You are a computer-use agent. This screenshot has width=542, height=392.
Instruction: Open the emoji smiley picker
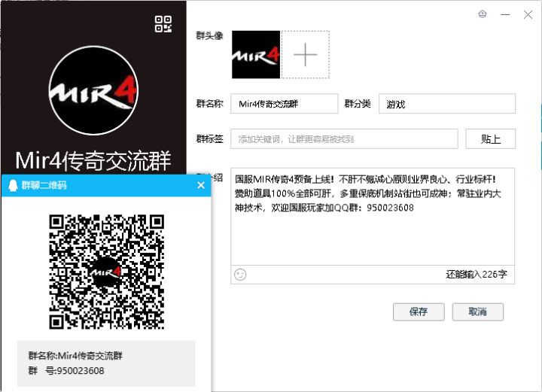240,275
